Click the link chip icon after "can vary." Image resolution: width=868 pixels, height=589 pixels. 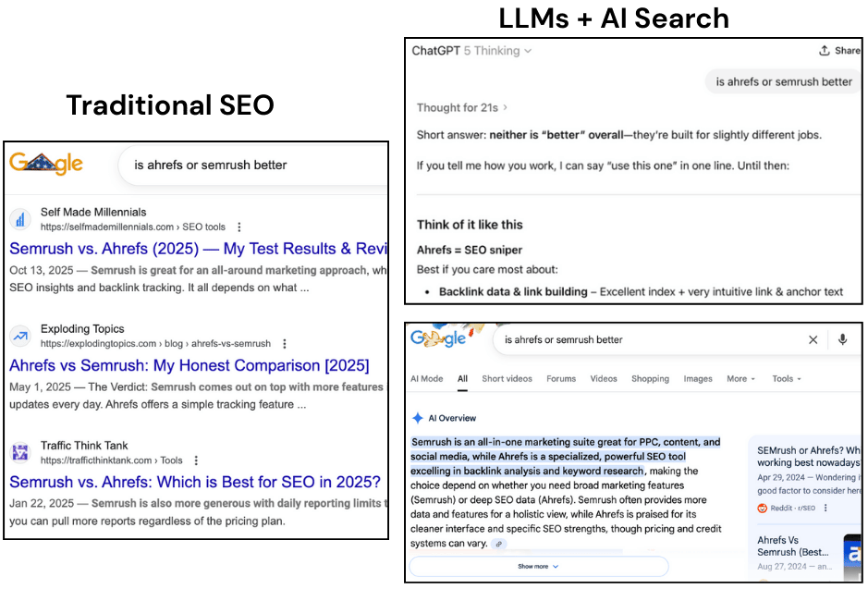tap(499, 544)
